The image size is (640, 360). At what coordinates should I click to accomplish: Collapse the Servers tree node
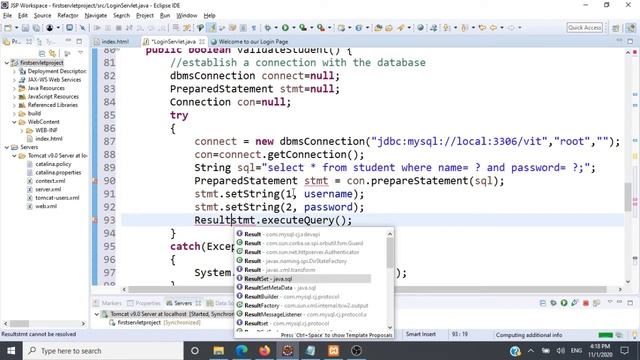pyautogui.click(x=7, y=147)
